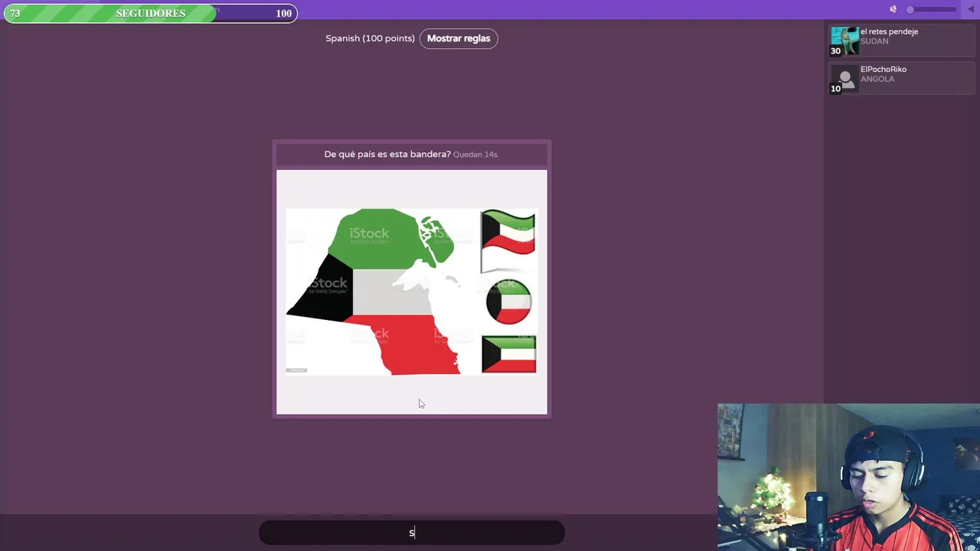980x551 pixels.
Task: Click the question 'De qué país es esta bandera?'
Action: [387, 154]
